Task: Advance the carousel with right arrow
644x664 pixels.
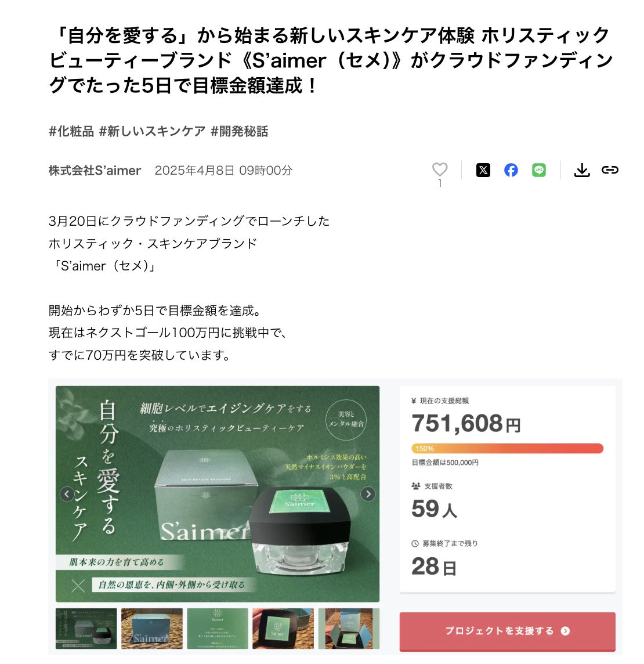Action: click(368, 494)
